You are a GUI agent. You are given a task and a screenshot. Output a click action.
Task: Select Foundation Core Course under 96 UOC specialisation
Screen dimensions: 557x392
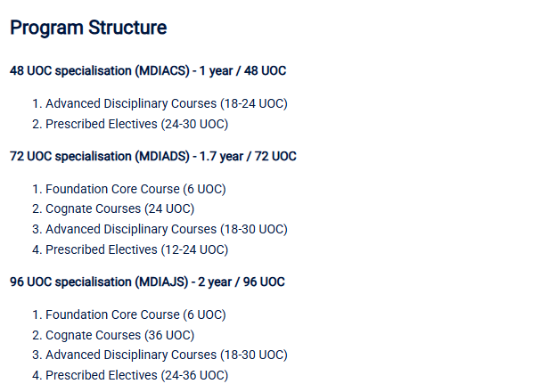point(135,314)
